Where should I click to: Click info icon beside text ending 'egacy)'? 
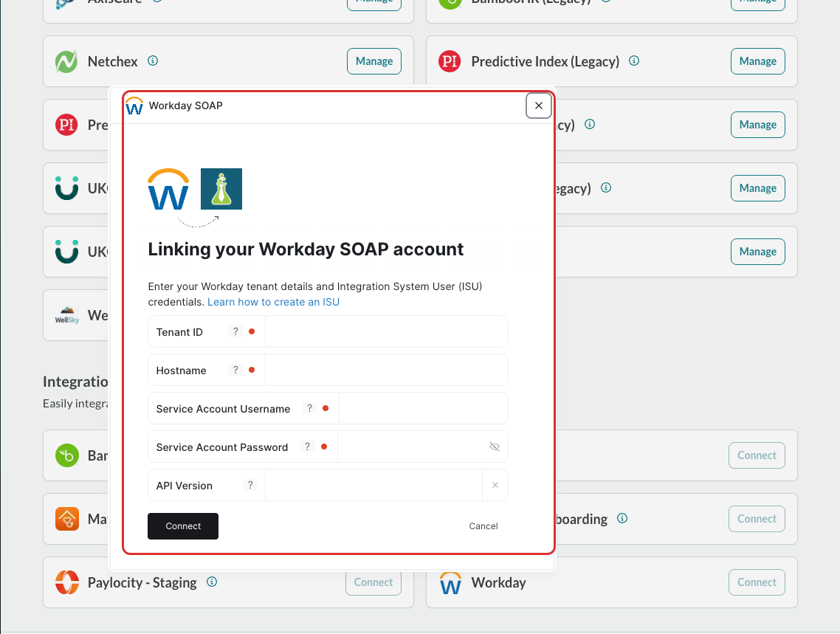606,187
